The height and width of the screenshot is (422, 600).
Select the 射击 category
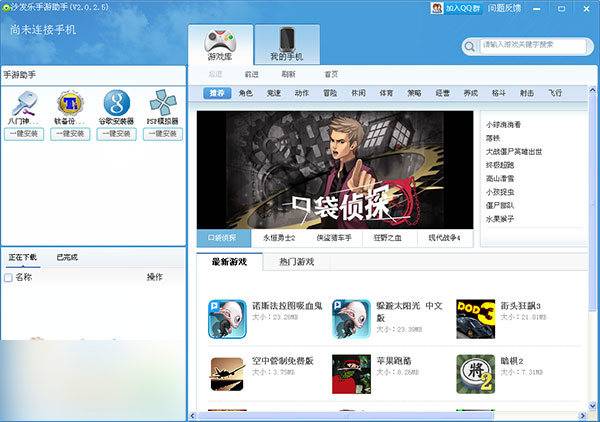(527, 93)
